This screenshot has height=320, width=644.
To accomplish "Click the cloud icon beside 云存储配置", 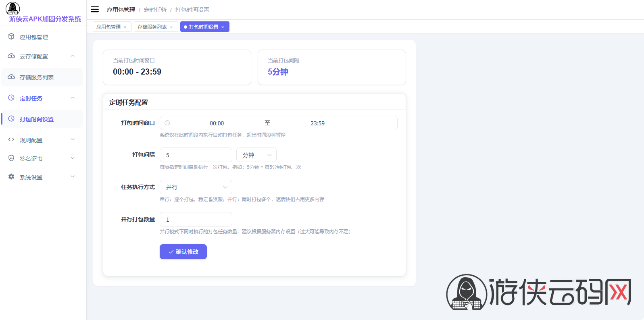I will click(11, 56).
